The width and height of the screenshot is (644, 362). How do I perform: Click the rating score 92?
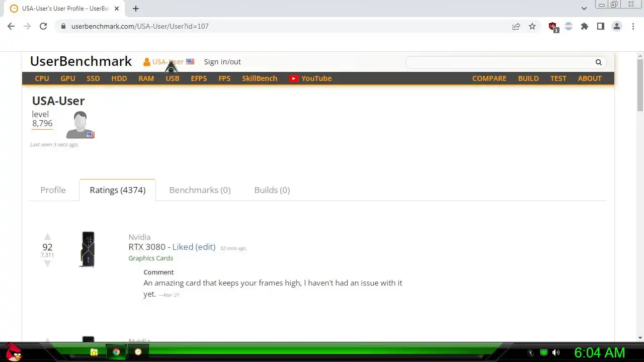(47, 247)
